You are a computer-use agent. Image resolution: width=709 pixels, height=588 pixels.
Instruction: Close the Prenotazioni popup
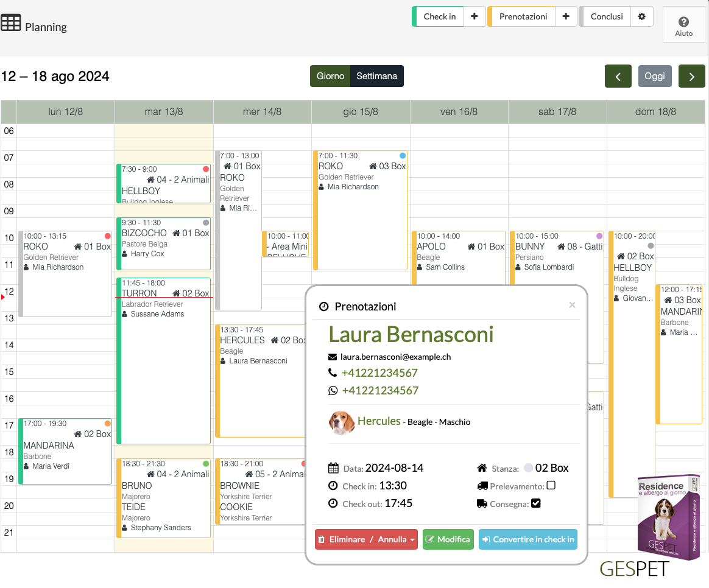[572, 305]
